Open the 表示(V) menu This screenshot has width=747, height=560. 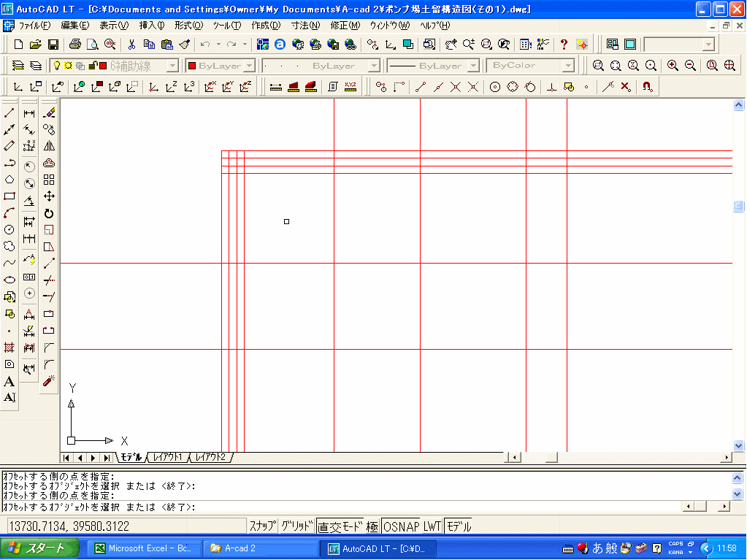tap(114, 26)
